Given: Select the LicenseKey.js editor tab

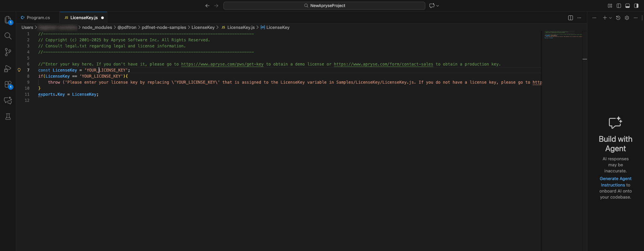Looking at the screenshot, I should [x=84, y=18].
